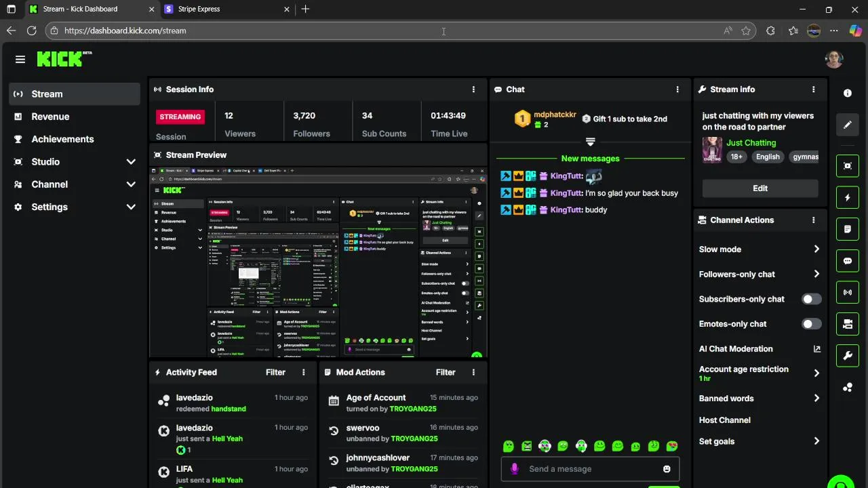
Task: Toggle the channel actions widget icon in sidebar
Action: coord(848,324)
